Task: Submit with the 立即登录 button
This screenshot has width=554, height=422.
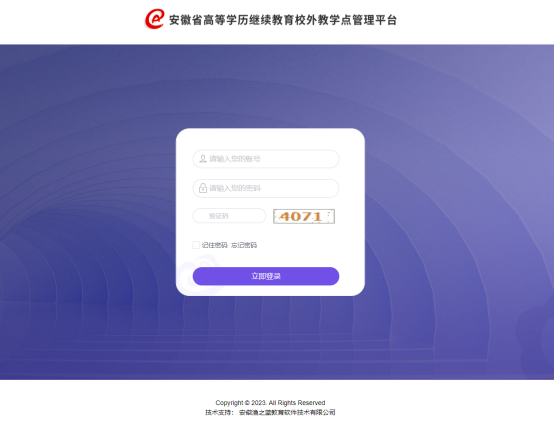Action: click(266, 276)
